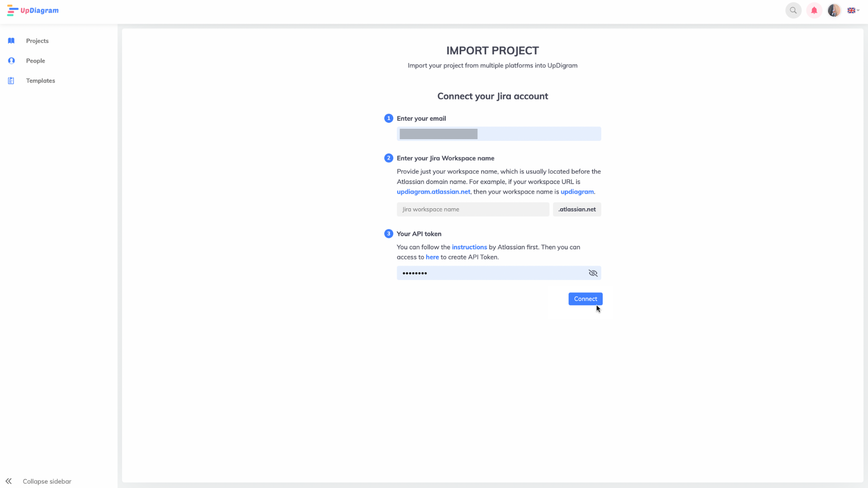Click the Projects sidebar icon
Image resolution: width=868 pixels, height=488 pixels.
pyautogui.click(x=11, y=40)
